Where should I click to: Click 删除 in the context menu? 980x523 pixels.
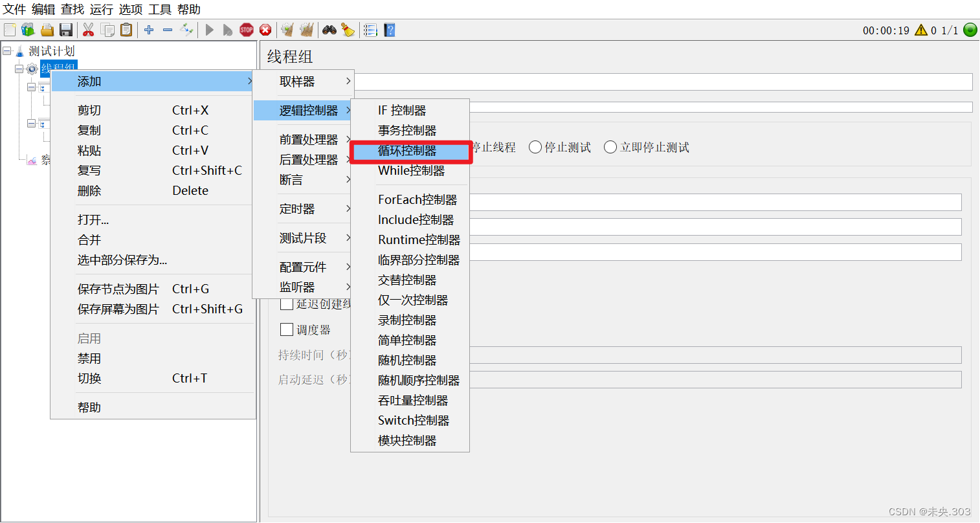pos(153,190)
